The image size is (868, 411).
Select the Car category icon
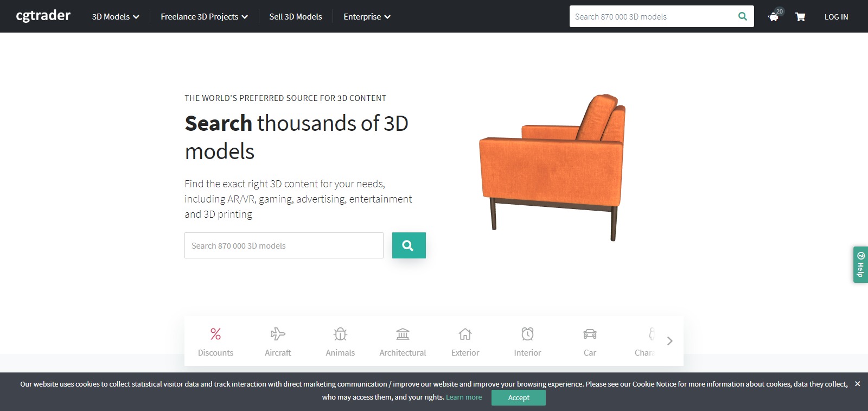tap(590, 334)
